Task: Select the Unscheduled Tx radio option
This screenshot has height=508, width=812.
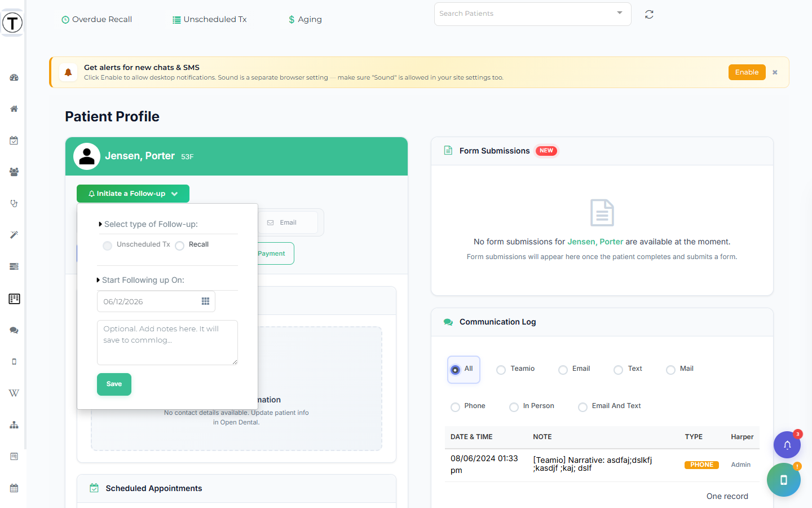Action: click(x=107, y=246)
